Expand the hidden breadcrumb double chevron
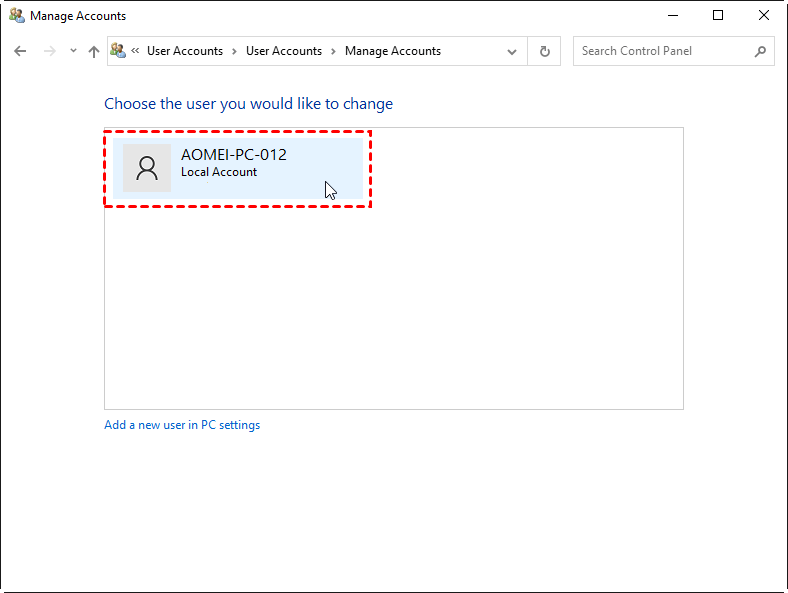Viewport: 788px width, 593px height. pos(135,50)
